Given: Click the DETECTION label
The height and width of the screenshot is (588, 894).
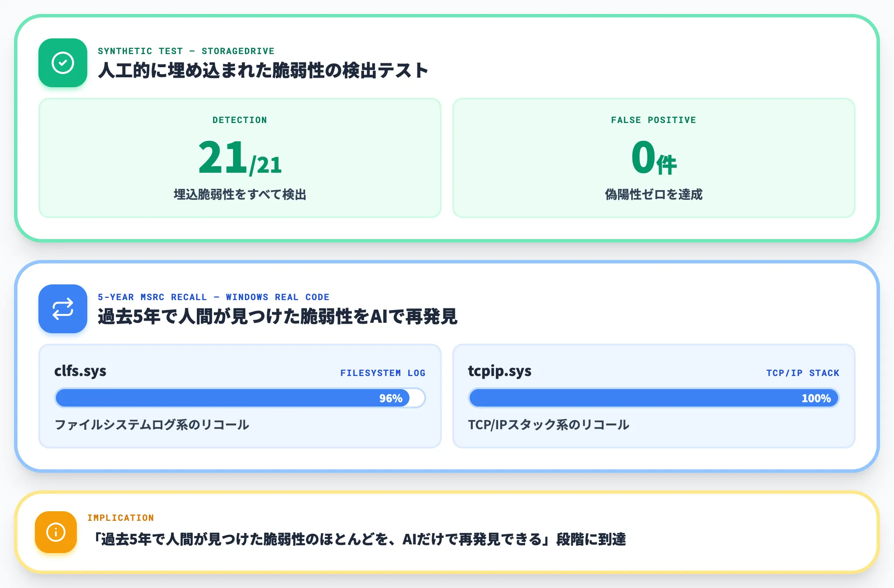Looking at the screenshot, I should 240,120.
